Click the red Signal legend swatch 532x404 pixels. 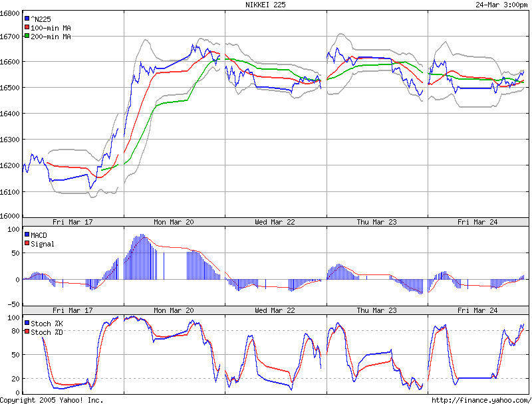(x=27, y=243)
